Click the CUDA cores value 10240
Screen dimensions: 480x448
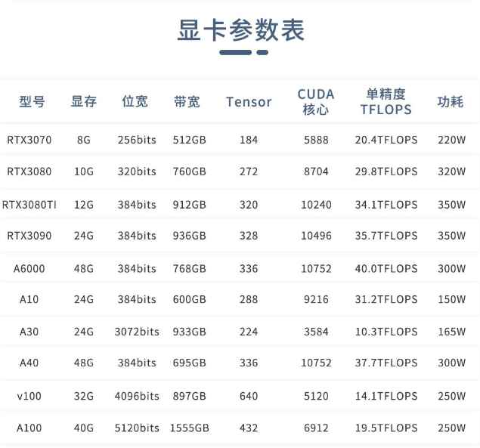click(x=316, y=205)
